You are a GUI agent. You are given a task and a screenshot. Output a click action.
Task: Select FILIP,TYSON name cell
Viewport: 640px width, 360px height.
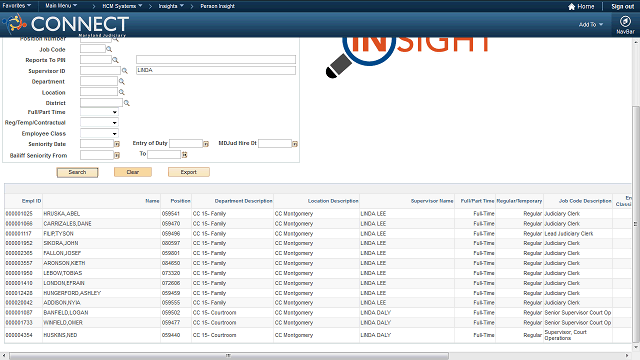click(101, 233)
